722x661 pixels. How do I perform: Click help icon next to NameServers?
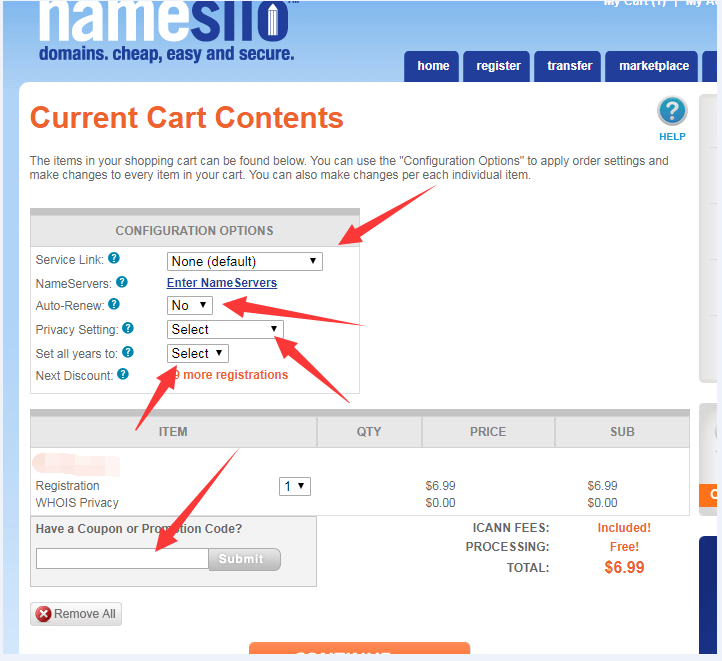(x=121, y=283)
